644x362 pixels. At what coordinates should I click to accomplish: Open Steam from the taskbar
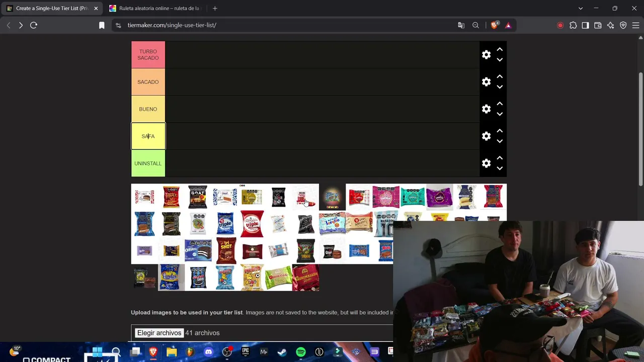[x=282, y=352]
